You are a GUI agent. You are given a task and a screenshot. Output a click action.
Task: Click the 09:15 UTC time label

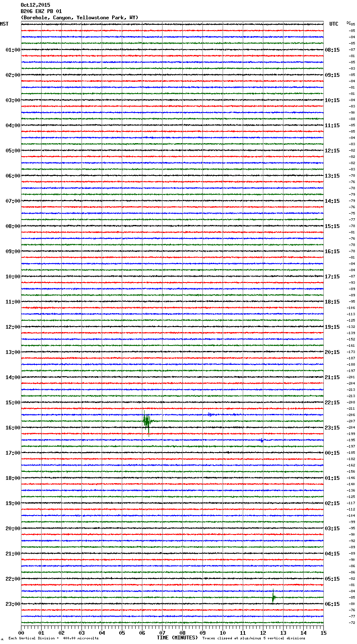pos(332,75)
